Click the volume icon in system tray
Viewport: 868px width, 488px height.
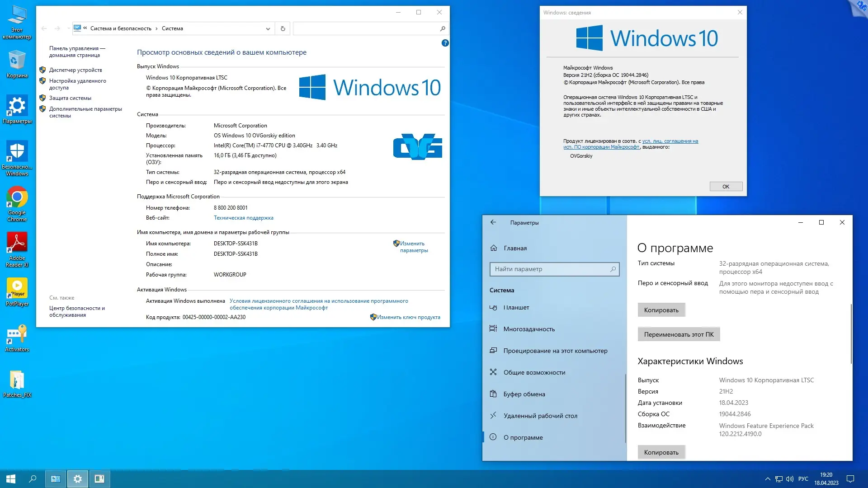789,479
